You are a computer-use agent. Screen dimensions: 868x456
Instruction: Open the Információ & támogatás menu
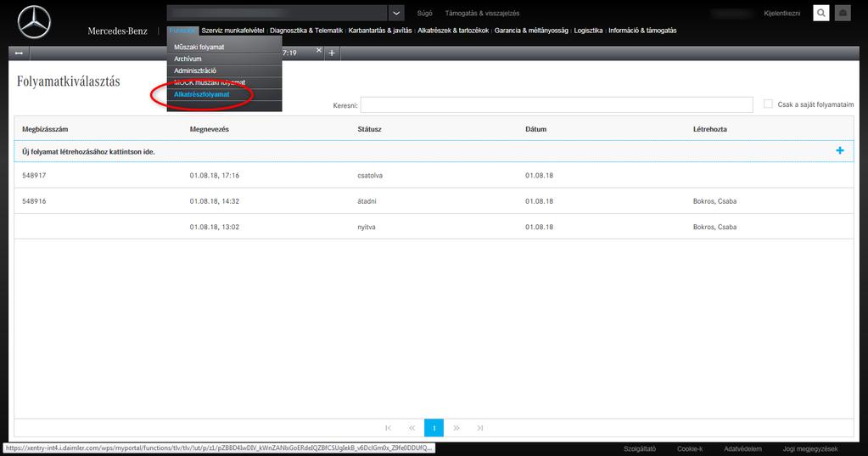(642, 31)
